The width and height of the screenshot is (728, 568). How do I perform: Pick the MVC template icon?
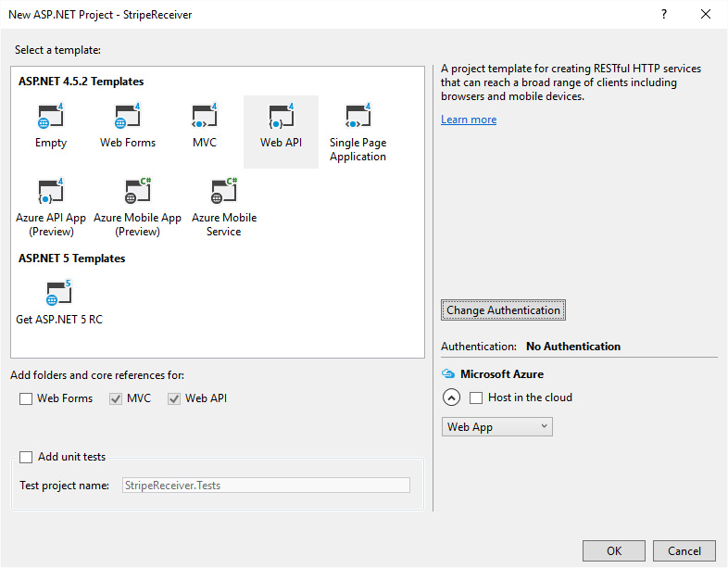tap(205, 116)
